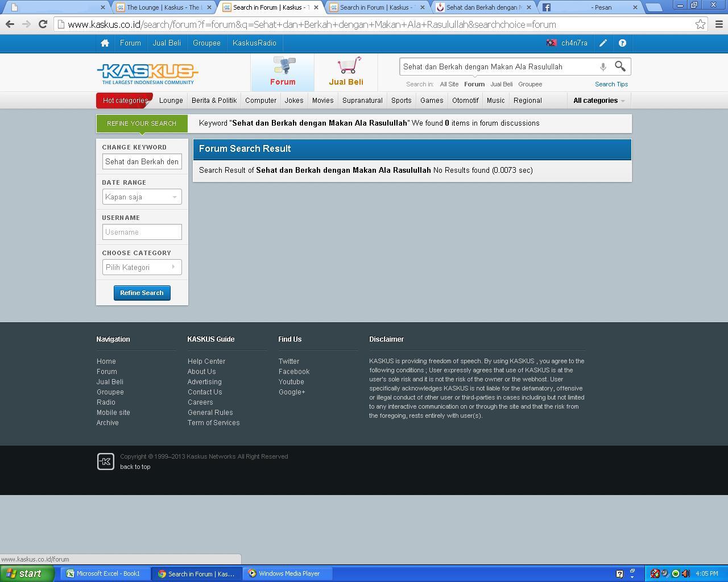The height and width of the screenshot is (582, 728).
Task: Expand the Pilih Kategori dropdown
Action: point(142,267)
